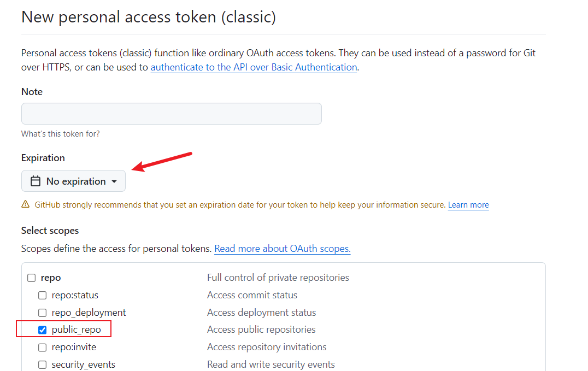Click the "Full control of private repositories" description
Viewport: 588px width, 371px height.
coord(278,278)
